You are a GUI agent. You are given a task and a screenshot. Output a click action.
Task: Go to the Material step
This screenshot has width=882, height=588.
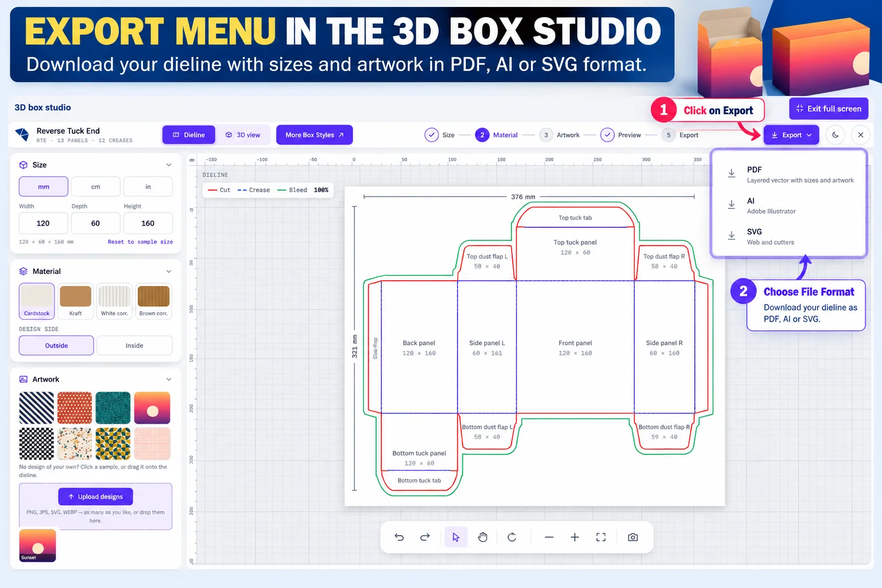497,135
